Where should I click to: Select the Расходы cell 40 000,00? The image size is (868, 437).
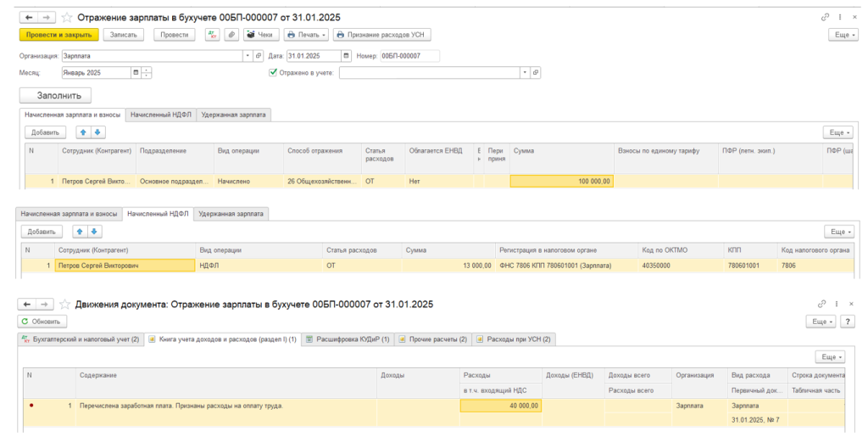[x=501, y=406]
